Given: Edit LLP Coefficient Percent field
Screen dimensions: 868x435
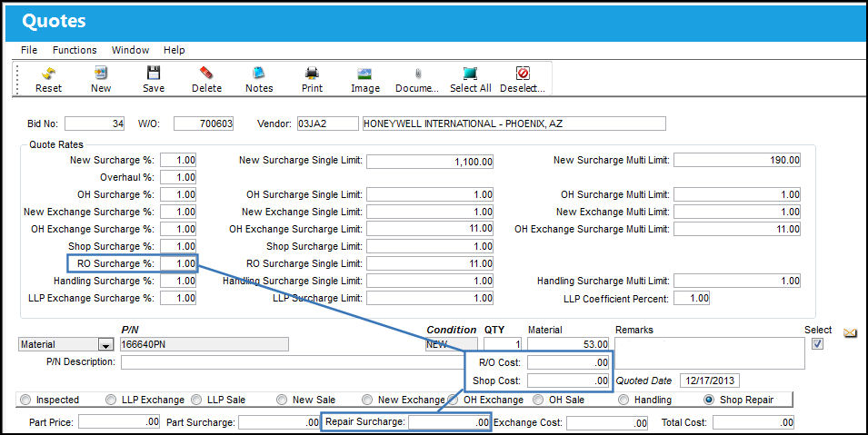Looking at the screenshot, I should point(692,298).
